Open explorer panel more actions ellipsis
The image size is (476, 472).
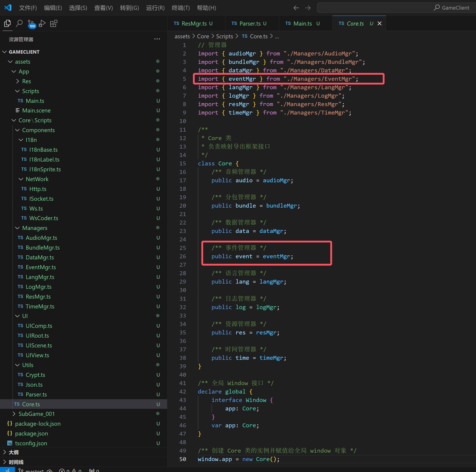[x=157, y=39]
